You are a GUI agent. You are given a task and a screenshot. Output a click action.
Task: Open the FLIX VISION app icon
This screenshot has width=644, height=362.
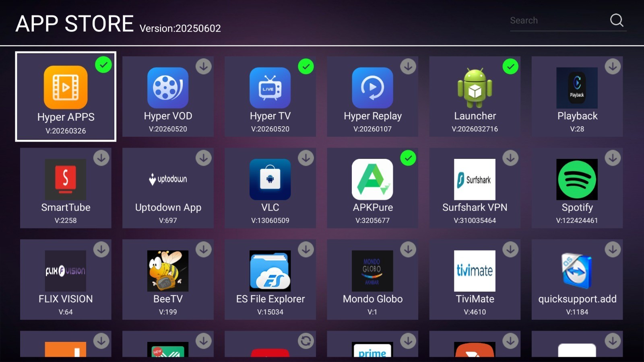pos(65,271)
